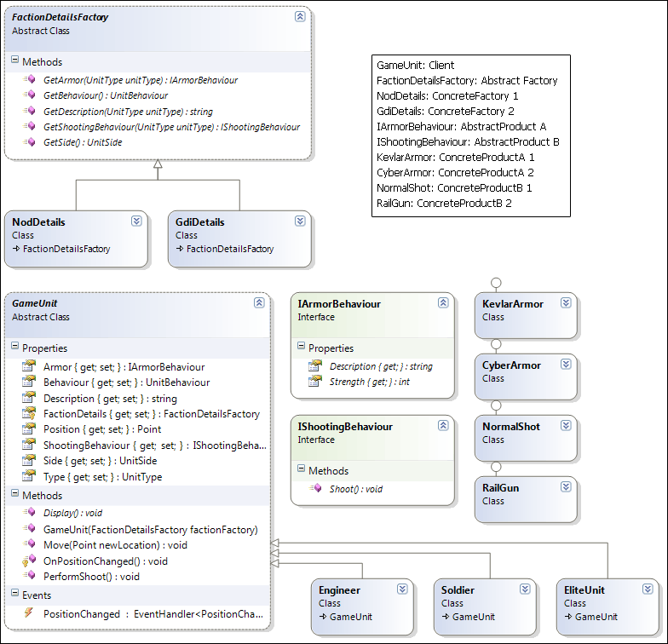Expand the Soldier class box
The image size is (668, 644).
coord(525,589)
